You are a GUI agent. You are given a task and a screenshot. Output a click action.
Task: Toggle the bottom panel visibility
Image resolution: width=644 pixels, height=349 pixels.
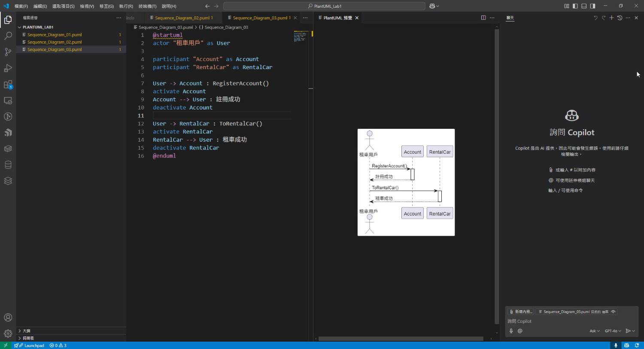pos(584,6)
